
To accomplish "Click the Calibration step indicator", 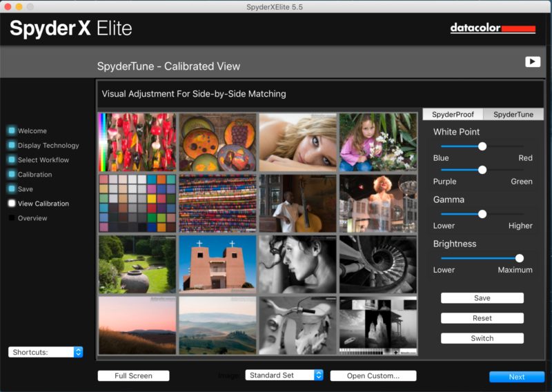I will click(12, 174).
